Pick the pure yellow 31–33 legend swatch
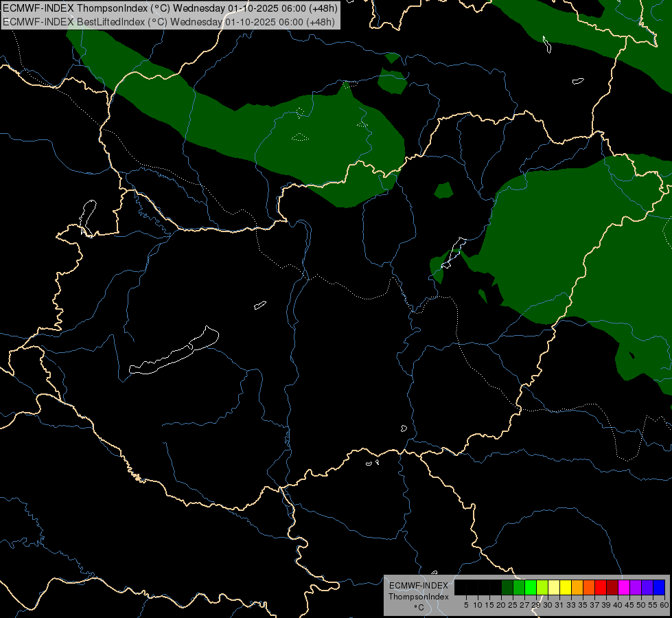Viewport: 672px width, 618px height. [566, 587]
